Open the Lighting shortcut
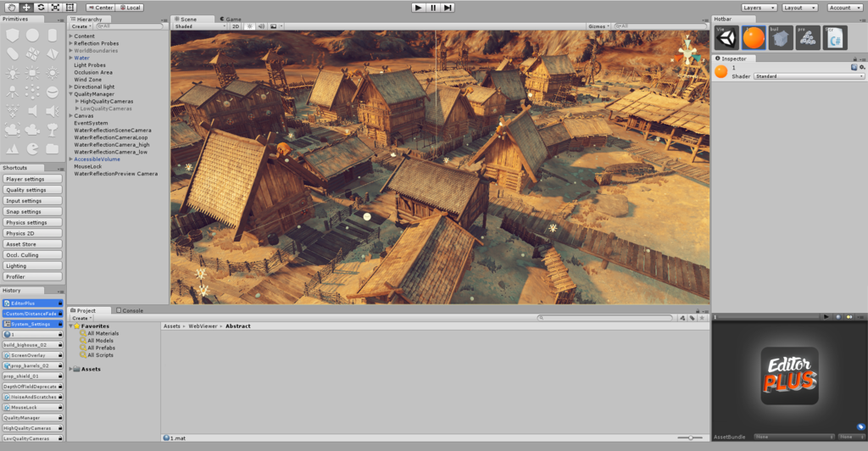This screenshot has height=451, width=868. [x=32, y=265]
